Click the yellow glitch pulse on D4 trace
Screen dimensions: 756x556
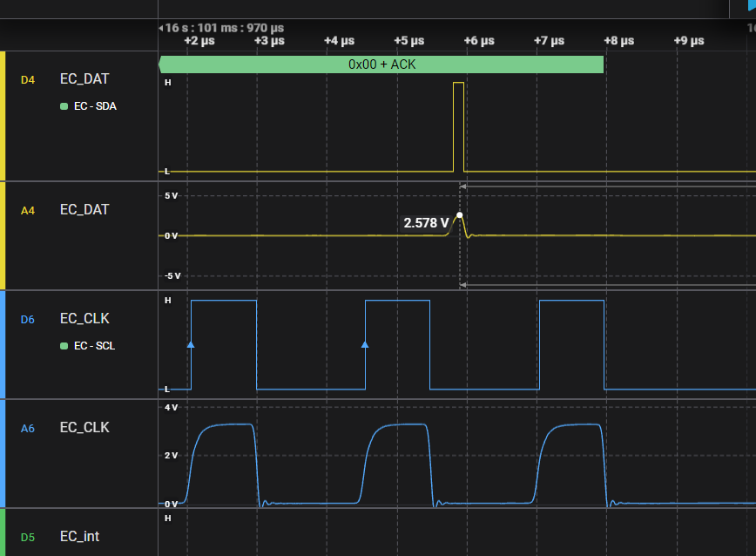tap(459, 126)
